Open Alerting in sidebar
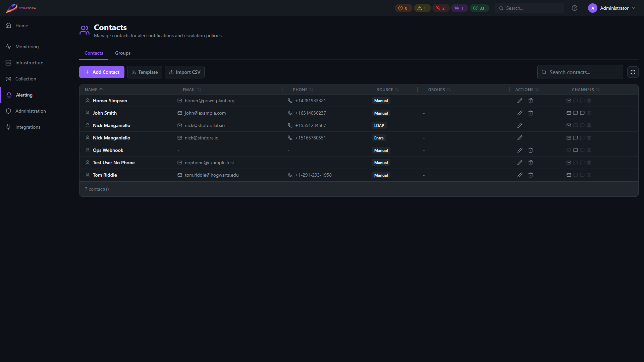 (35, 95)
